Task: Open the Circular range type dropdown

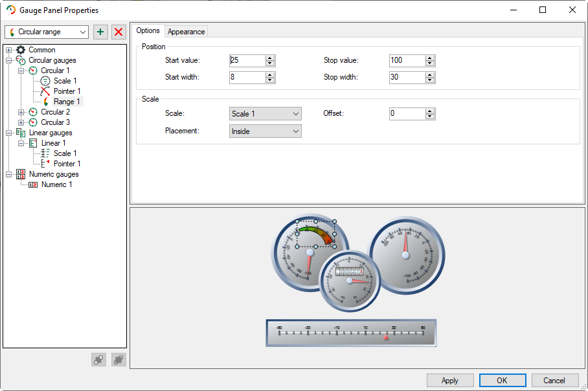Action: click(x=47, y=32)
